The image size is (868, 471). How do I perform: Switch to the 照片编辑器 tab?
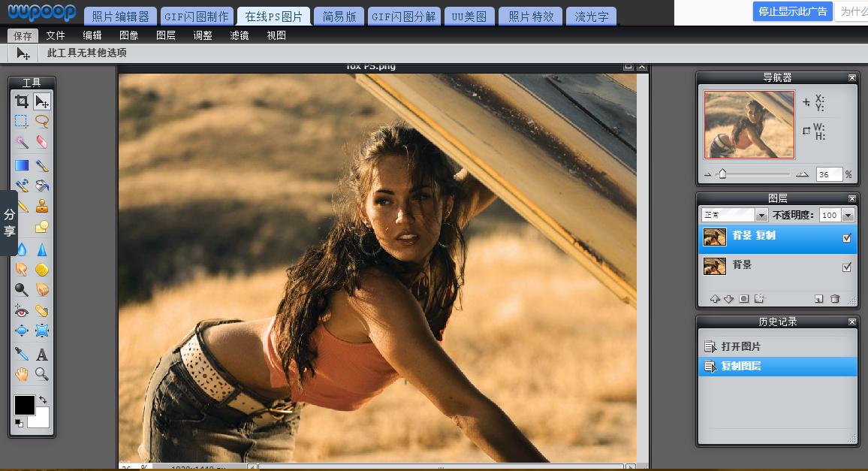click(120, 17)
